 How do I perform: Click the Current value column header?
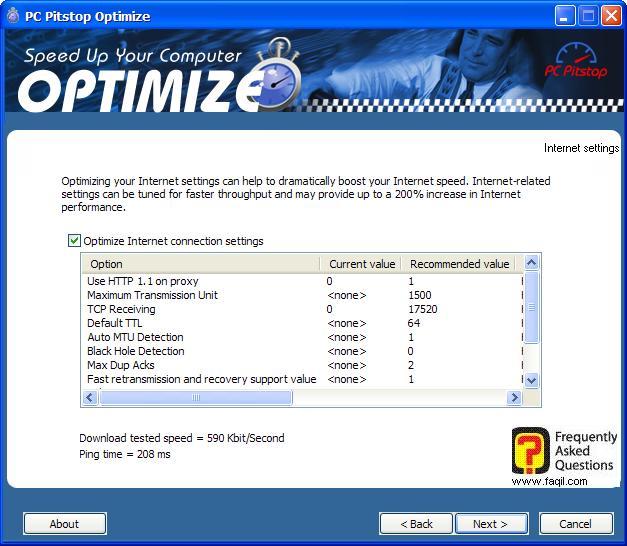[x=361, y=264]
